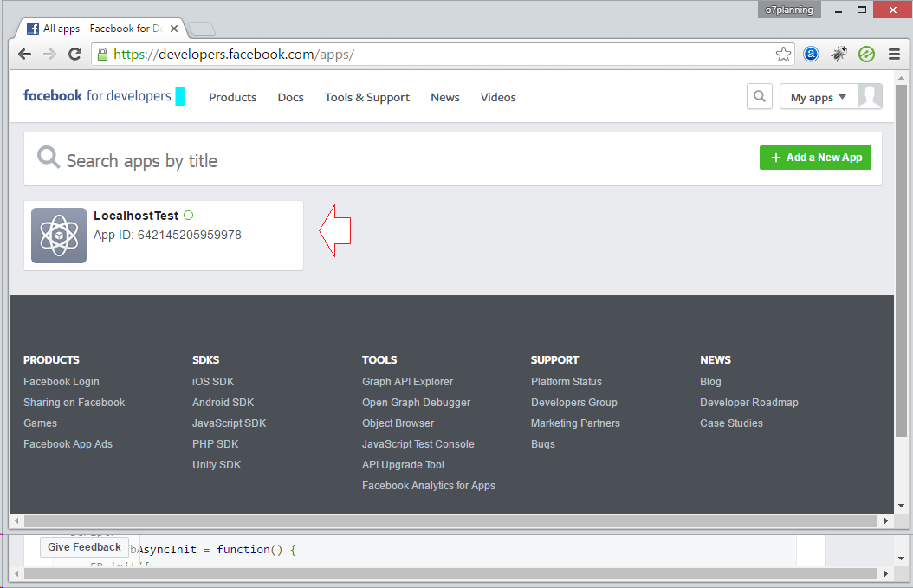Open the Platform Status link

coord(566,382)
